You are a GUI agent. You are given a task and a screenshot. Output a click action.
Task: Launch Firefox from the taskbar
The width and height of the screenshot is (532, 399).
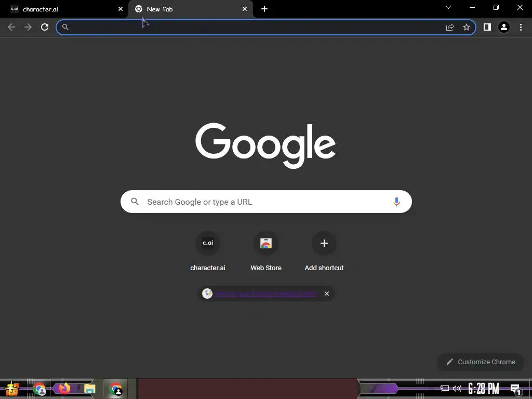(64, 389)
